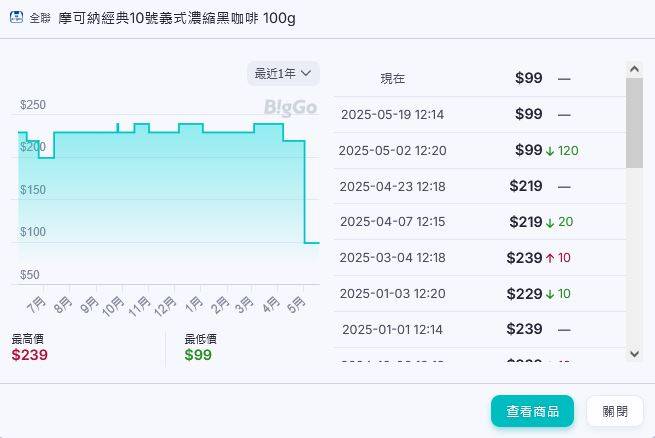Click the 查看商品 button
The width and height of the screenshot is (655, 438).
pyautogui.click(x=532, y=411)
